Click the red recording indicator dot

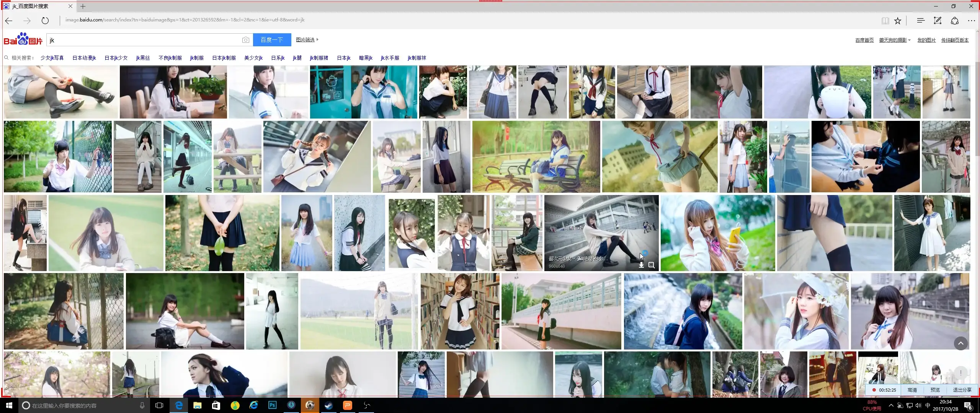point(874,390)
